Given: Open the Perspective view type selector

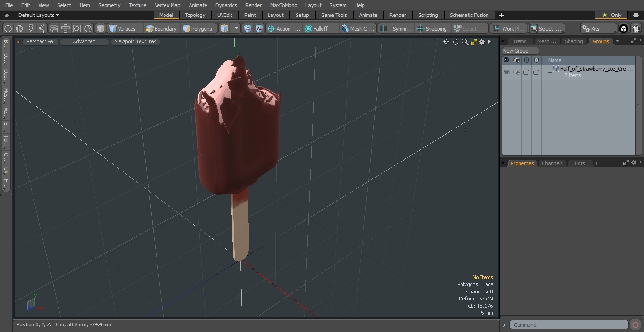Looking at the screenshot, I should click(40, 41).
